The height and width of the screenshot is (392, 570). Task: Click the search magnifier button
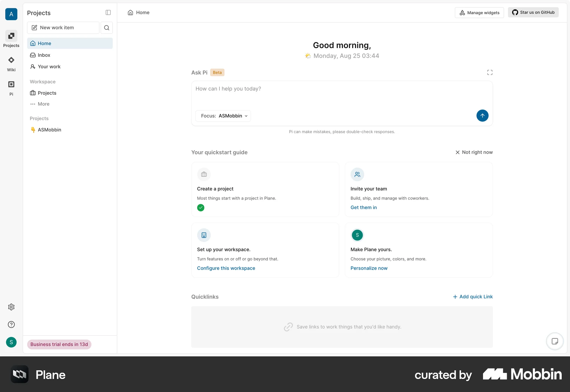point(107,28)
